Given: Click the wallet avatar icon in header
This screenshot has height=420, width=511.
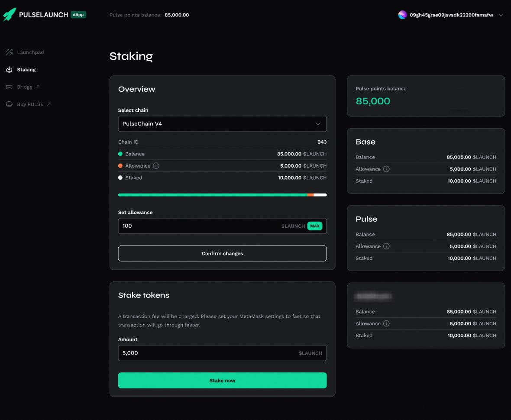Looking at the screenshot, I should pyautogui.click(x=403, y=15).
